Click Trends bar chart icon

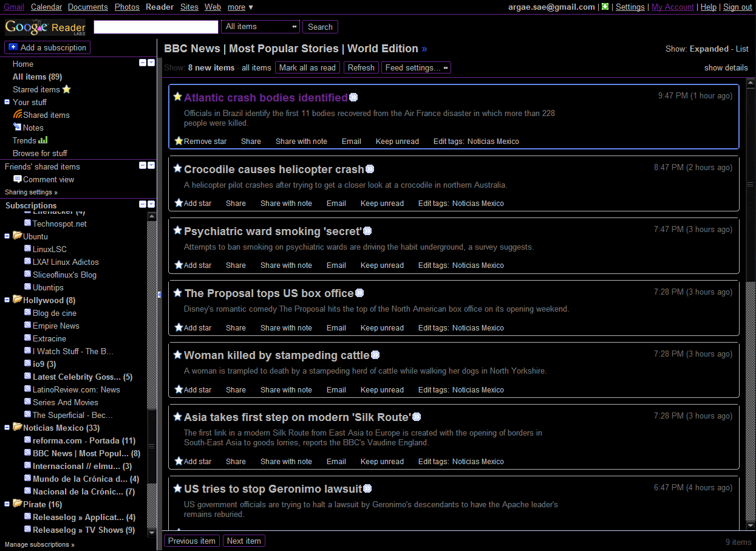(43, 140)
